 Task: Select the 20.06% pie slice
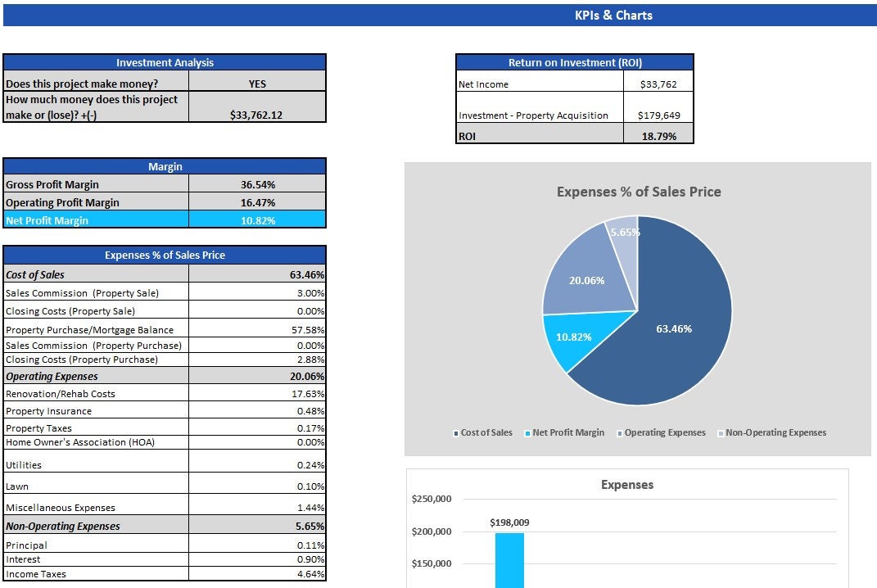[x=586, y=278]
